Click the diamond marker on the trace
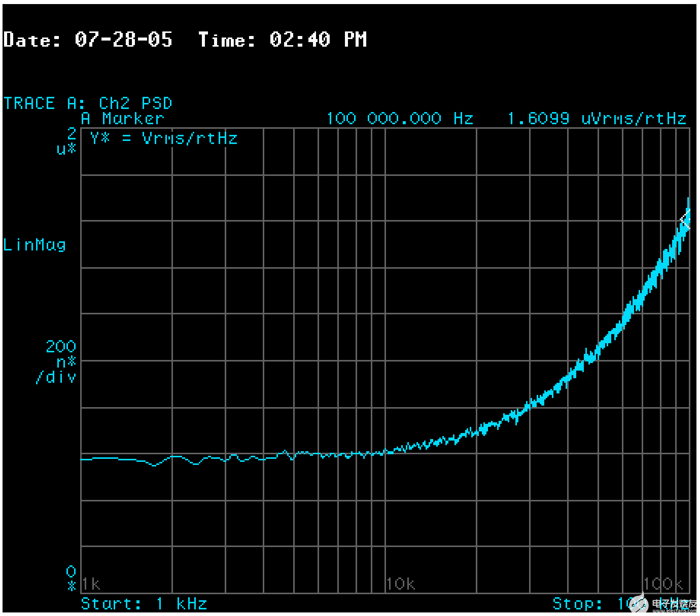This screenshot has width=700, height=616. coord(686,221)
